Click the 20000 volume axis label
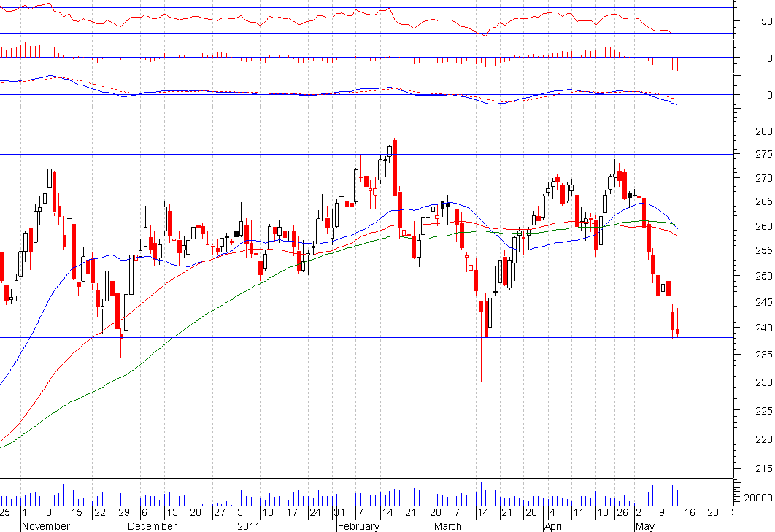 (x=757, y=498)
